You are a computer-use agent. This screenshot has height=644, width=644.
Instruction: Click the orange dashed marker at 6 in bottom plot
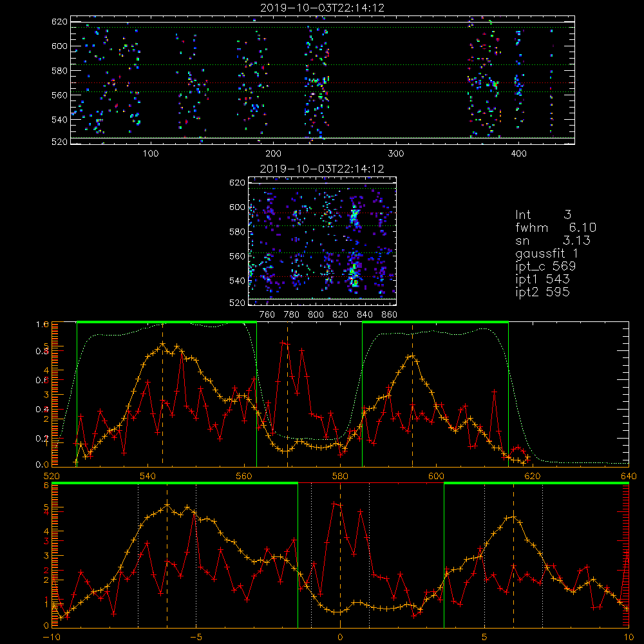(x=513, y=554)
